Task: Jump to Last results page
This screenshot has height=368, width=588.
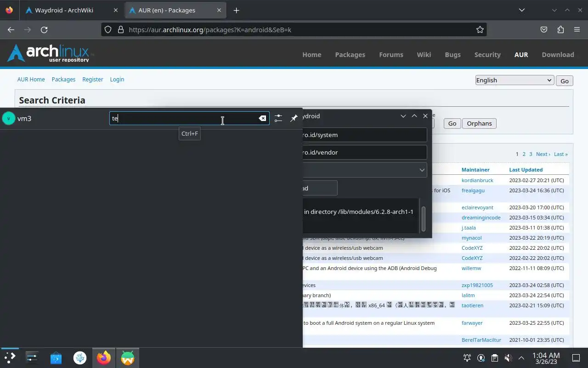Action: 560,154
